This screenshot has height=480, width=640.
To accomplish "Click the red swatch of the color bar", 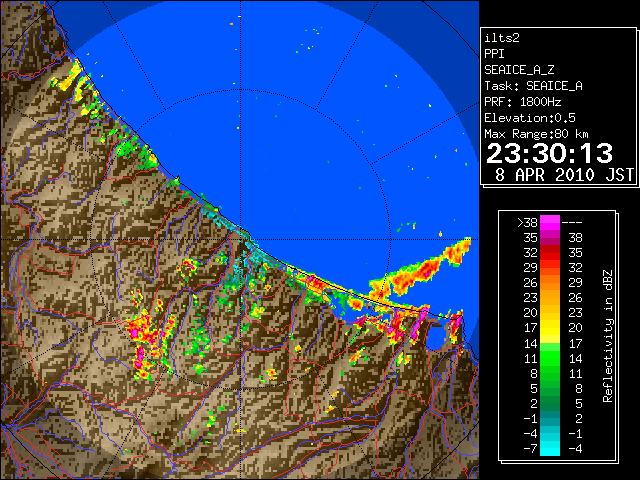I will click(x=550, y=252).
